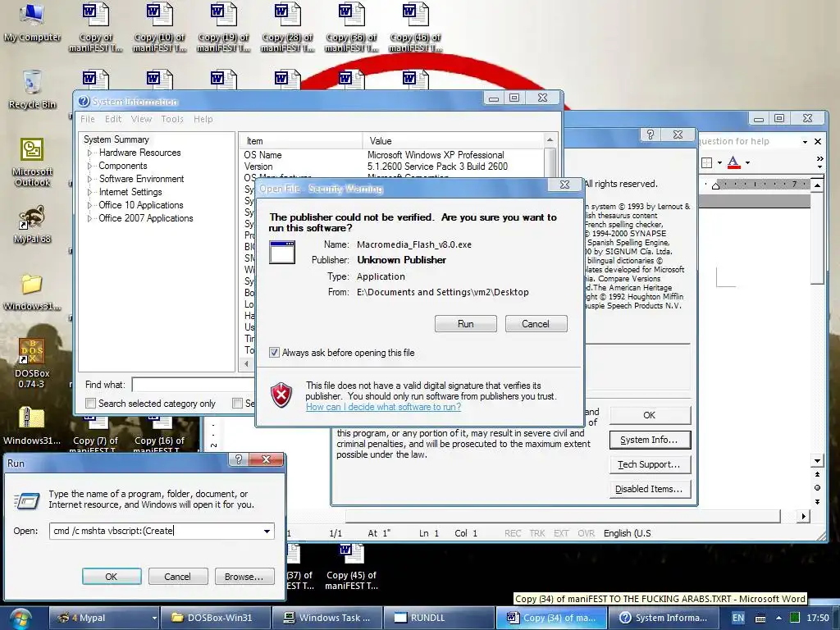840x630 pixels.
Task: Select Copy (45) of maniFEST document icon
Action: coord(351,567)
